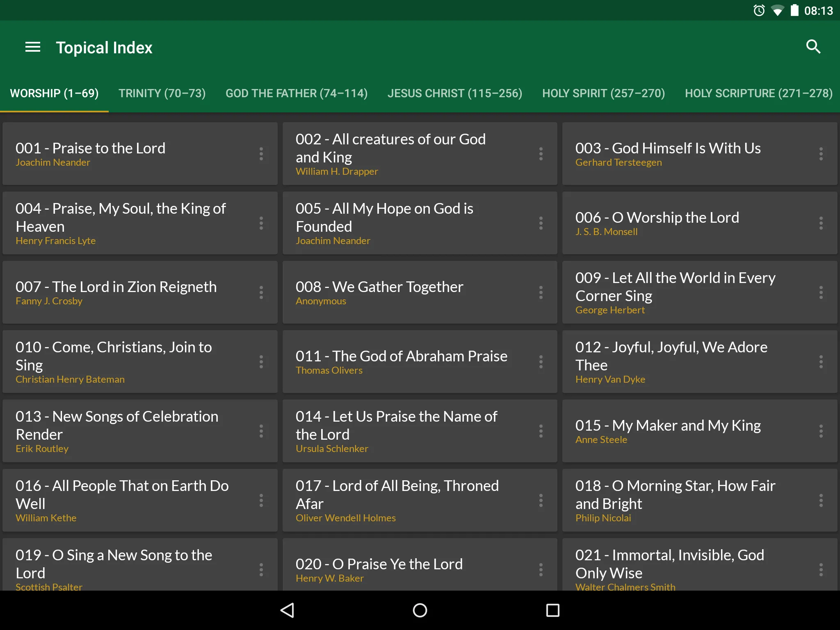Open the hamburger navigation menu
The height and width of the screenshot is (630, 840).
(x=33, y=47)
